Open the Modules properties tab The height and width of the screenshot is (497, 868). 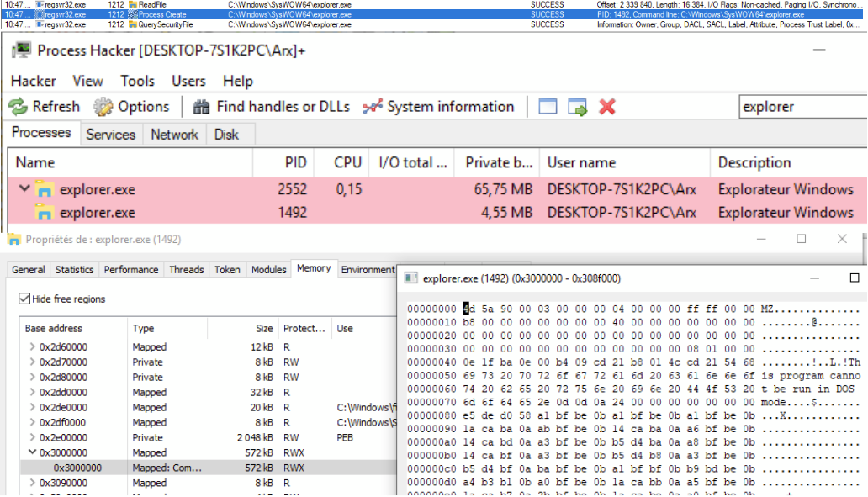pos(269,270)
